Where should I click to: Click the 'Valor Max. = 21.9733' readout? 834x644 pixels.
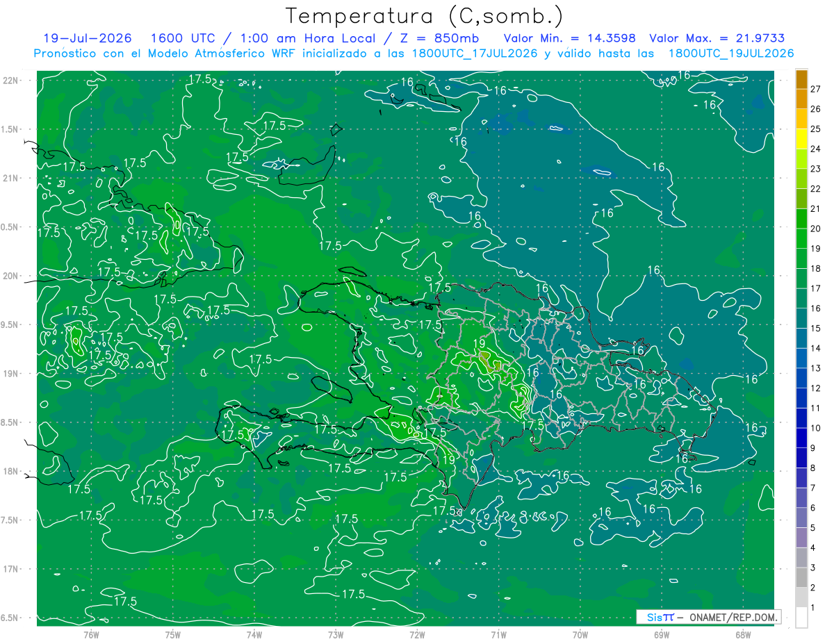pos(717,39)
